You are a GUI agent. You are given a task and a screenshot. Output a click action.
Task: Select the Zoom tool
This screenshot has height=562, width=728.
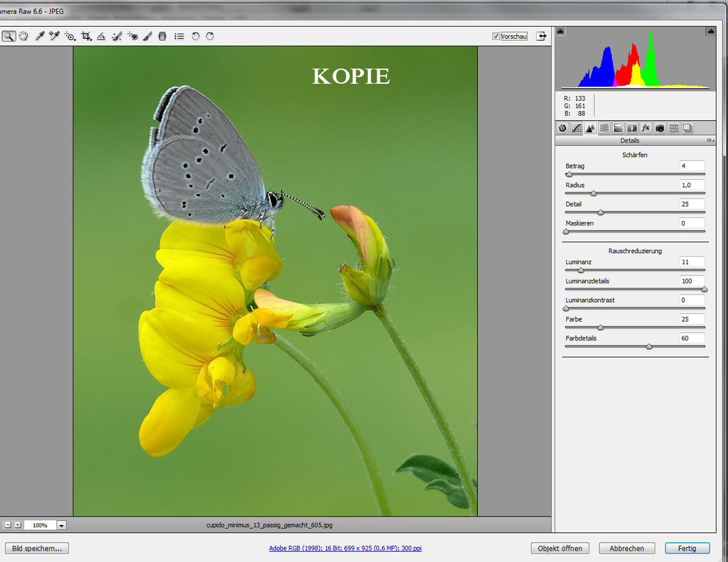click(8, 36)
